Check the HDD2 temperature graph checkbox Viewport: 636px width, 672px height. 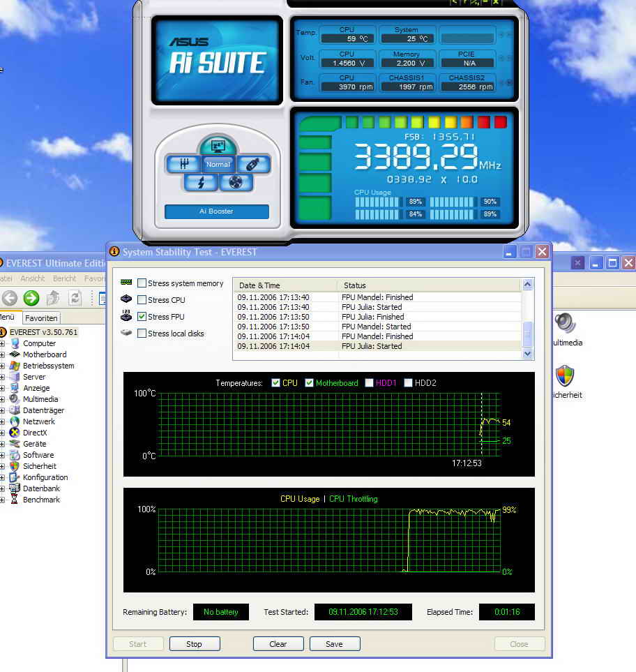pyautogui.click(x=408, y=382)
